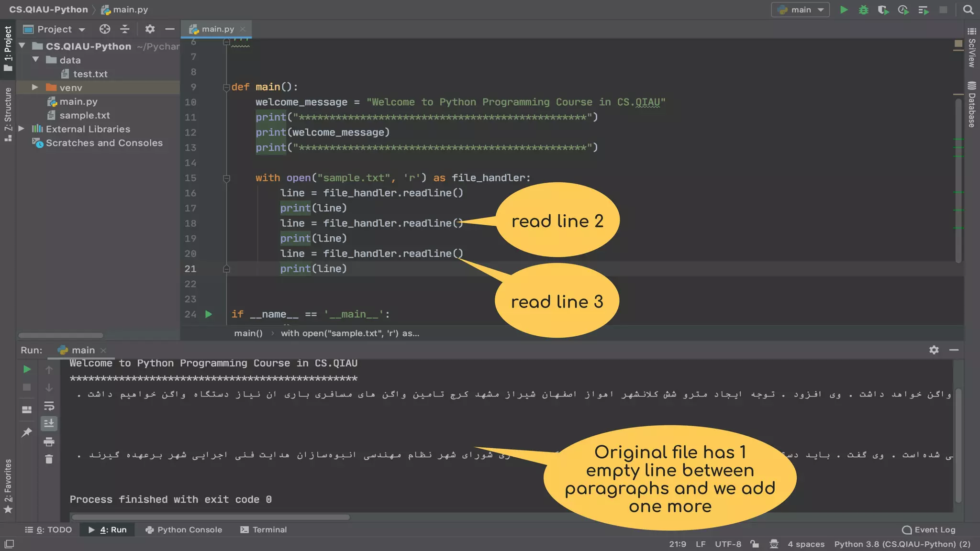Click the Run console horizontal scrollbar
The height and width of the screenshot is (551, 980).
click(x=211, y=517)
